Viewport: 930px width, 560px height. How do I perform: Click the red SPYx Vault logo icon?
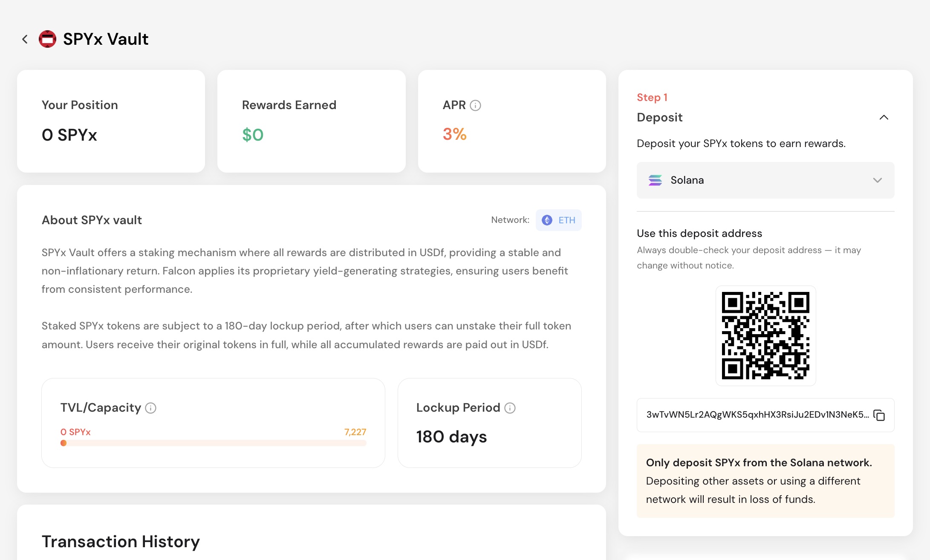click(x=47, y=39)
